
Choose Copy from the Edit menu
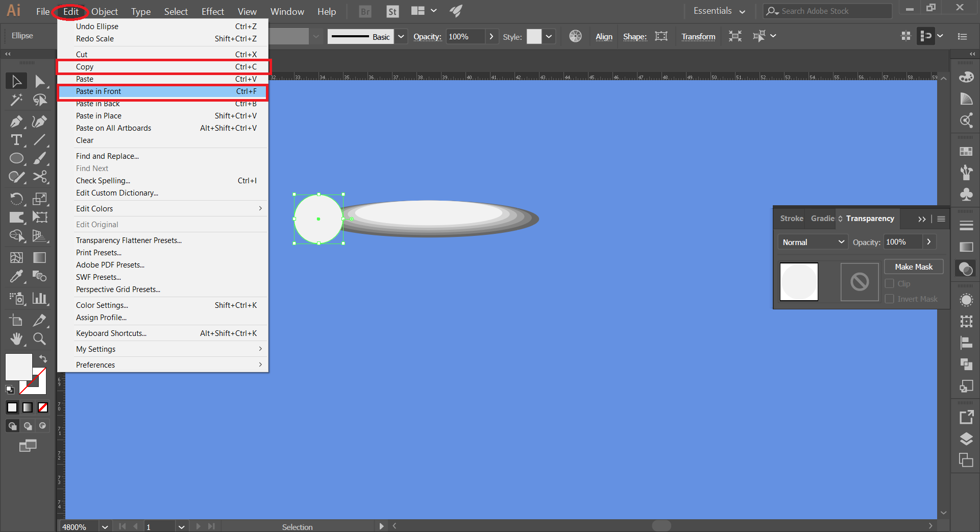pos(163,66)
